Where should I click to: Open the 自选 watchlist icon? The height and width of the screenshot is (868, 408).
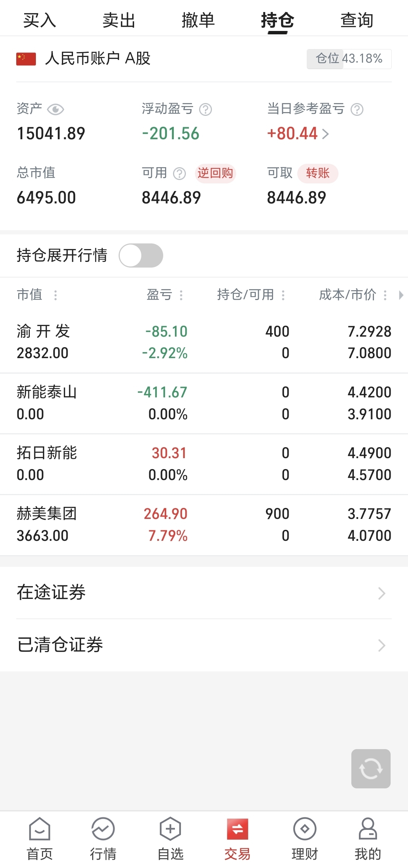170,829
